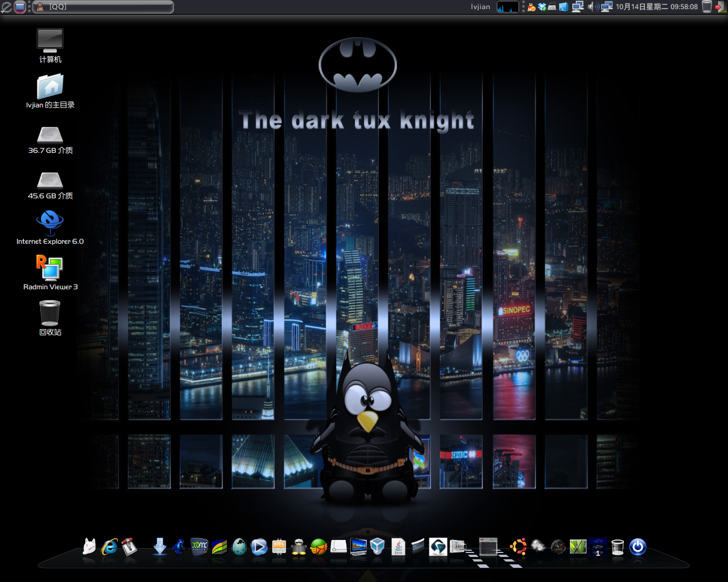
Task: Open main menu icon in top panel
Action: 6,7
